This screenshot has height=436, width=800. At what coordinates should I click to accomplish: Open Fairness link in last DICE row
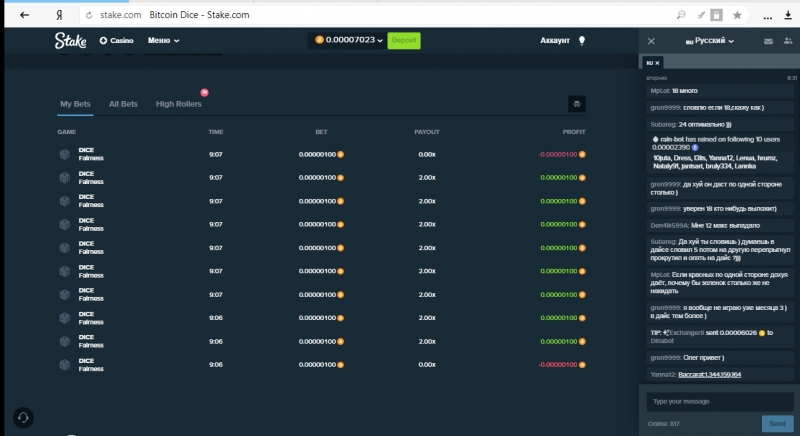(91, 369)
